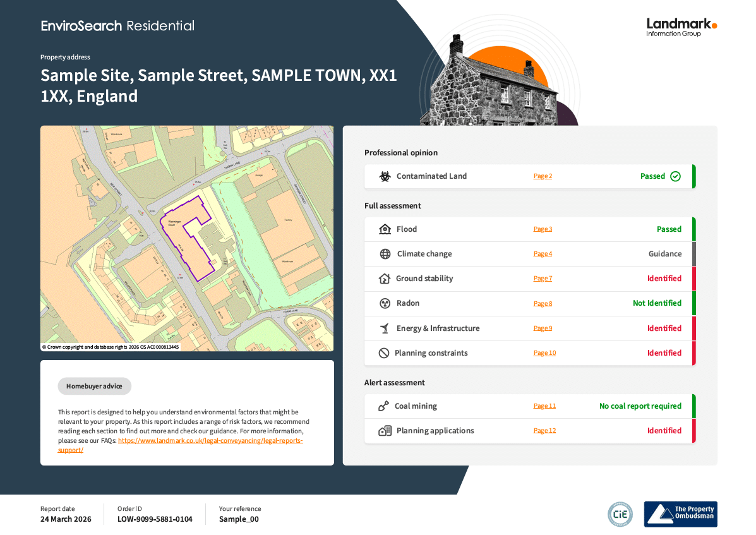The image size is (756, 535).
Task: Click the Flood house icon
Action: 385,229
